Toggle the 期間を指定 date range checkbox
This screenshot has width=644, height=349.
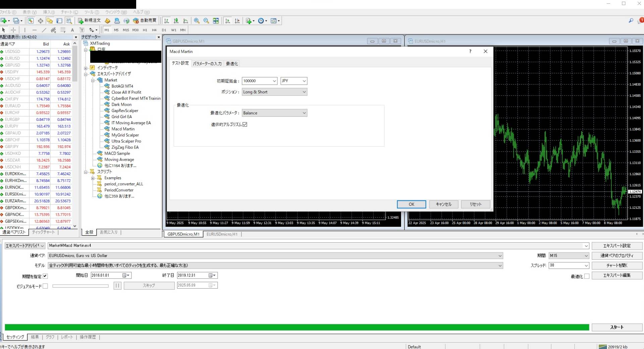[x=45, y=276]
